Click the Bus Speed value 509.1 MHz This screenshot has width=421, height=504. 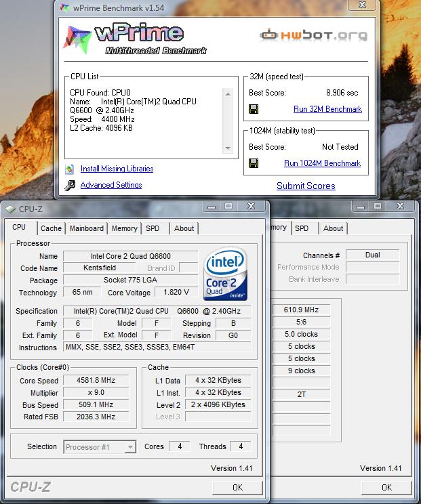[x=96, y=404]
